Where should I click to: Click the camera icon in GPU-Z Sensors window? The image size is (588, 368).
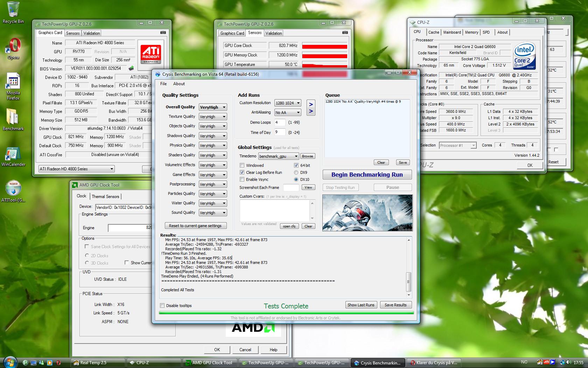coord(345,33)
